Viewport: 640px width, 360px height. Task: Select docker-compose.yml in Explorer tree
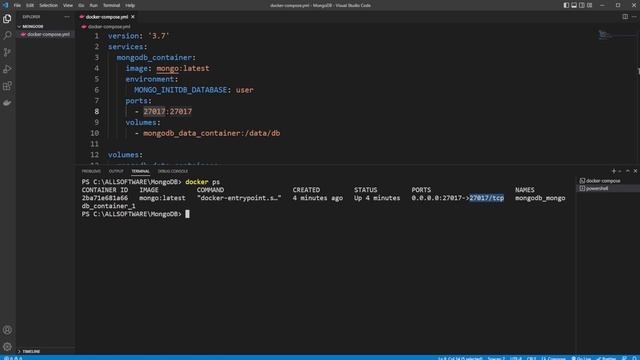(45, 34)
